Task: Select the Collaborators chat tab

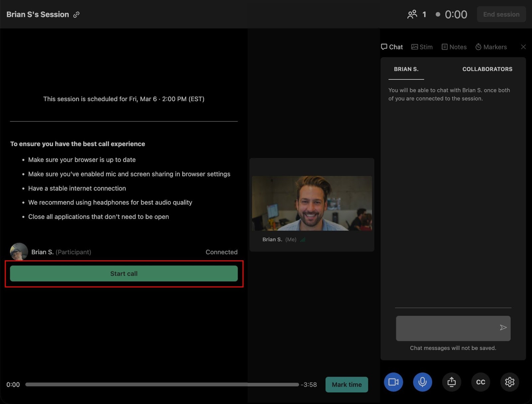Action: (x=487, y=69)
